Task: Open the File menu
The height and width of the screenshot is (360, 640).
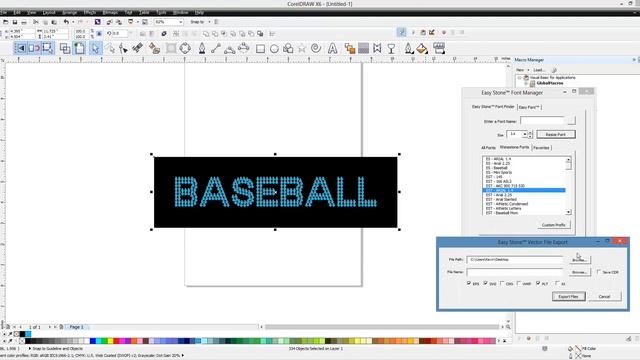Action: click(3, 13)
